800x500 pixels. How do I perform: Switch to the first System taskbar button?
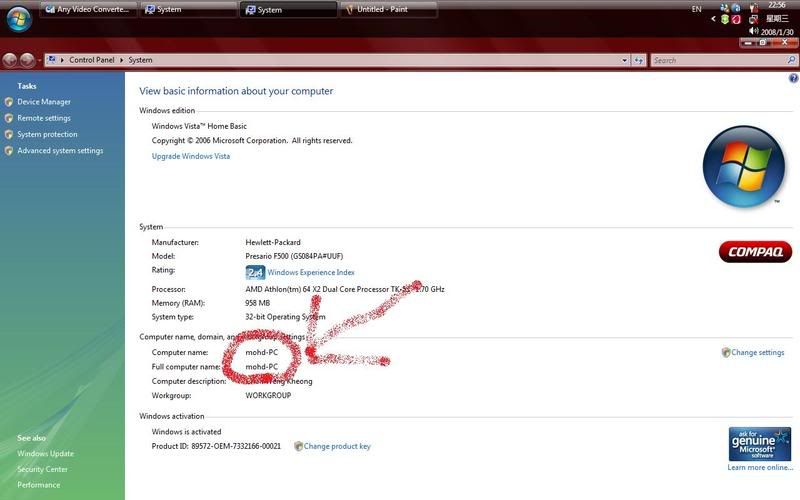click(188, 9)
